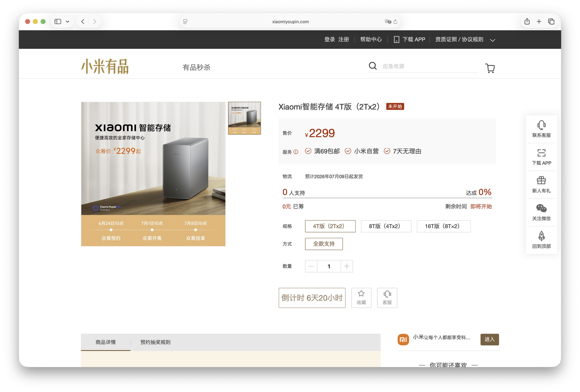Screen dimensions: 580x392
Task: Click the 达成 0% progress text
Action: [478, 192]
